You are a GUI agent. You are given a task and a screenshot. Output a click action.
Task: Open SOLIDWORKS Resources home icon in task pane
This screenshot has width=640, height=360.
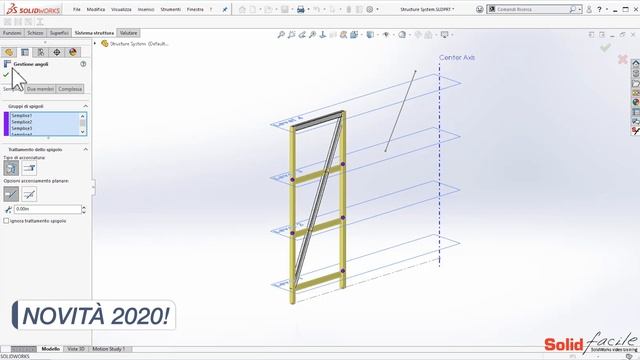[636, 63]
